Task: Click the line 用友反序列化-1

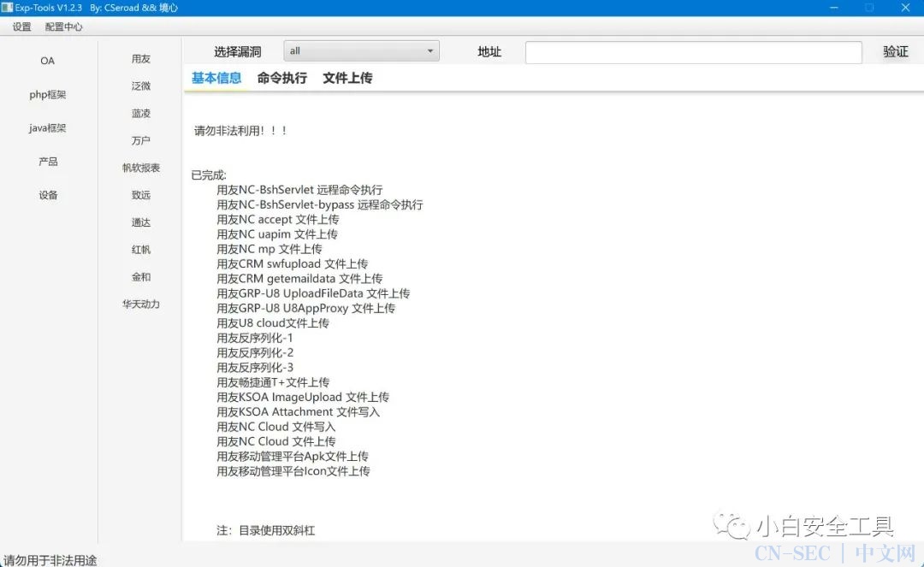Action: 255,338
